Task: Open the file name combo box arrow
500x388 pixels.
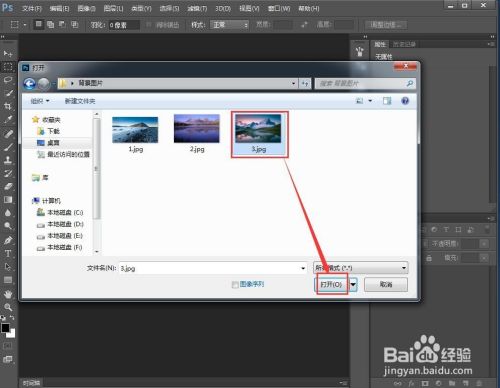Action: (303, 268)
